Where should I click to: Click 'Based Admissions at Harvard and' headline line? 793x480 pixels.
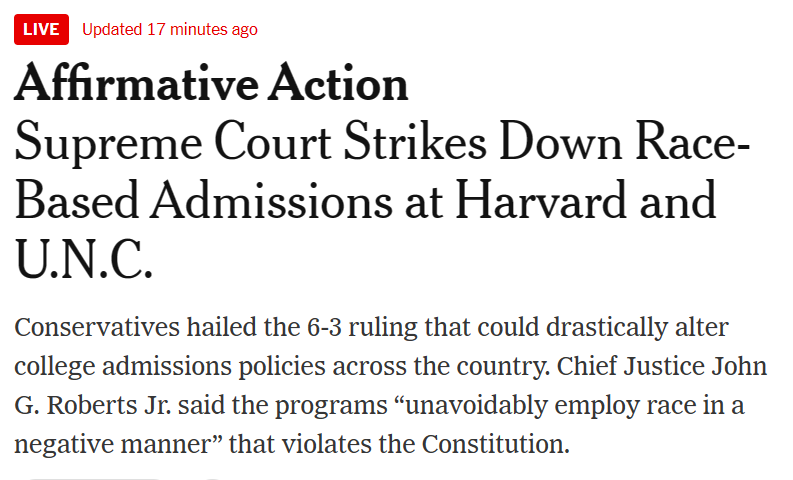click(x=365, y=201)
